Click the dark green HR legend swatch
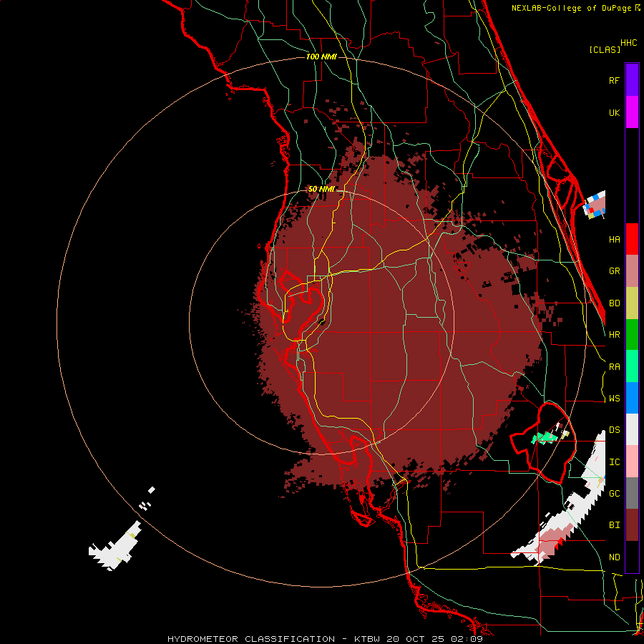The height and width of the screenshot is (644, 644). pyautogui.click(x=632, y=335)
